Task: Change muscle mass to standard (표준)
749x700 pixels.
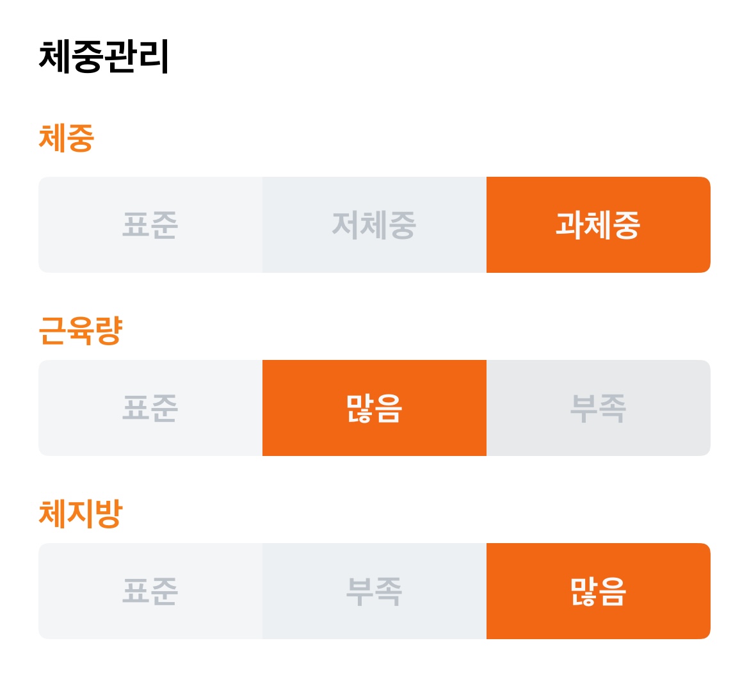Action: [150, 408]
